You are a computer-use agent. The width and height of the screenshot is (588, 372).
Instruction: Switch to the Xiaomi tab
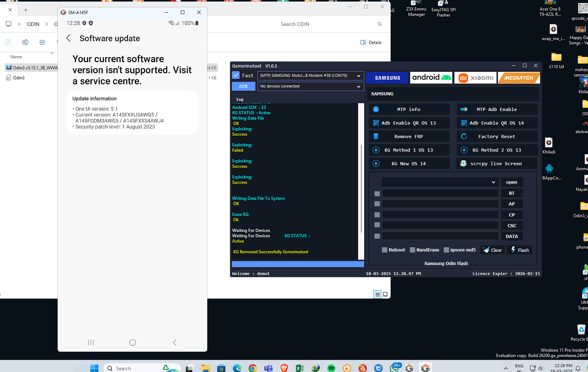click(x=475, y=78)
